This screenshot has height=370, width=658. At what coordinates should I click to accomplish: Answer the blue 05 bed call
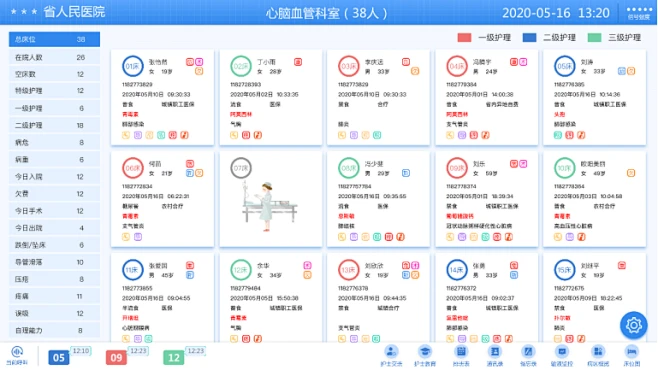coord(59,357)
